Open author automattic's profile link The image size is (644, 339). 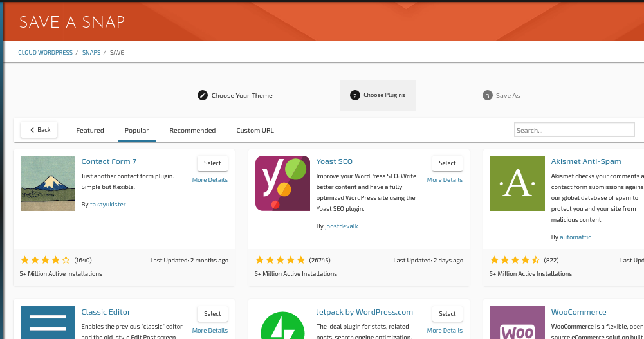[x=575, y=237]
